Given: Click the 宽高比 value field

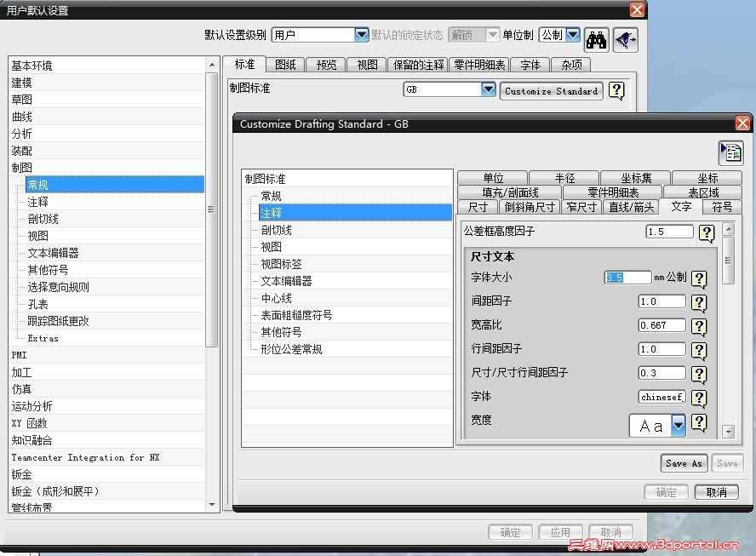Looking at the screenshot, I should [x=662, y=325].
